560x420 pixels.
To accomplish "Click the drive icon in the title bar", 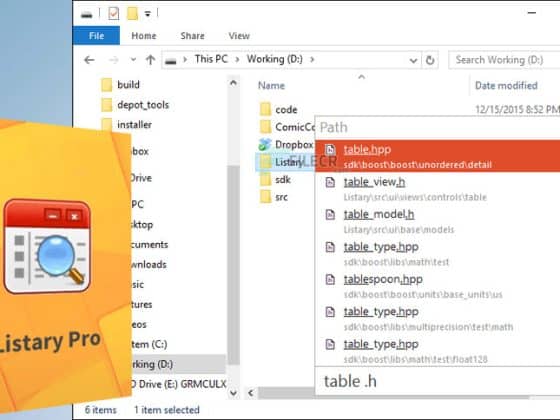I will pos(87,15).
